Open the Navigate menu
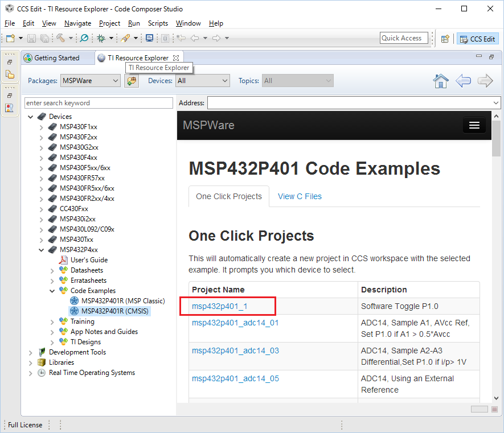Viewport: 504px width, 433px height. 78,23
